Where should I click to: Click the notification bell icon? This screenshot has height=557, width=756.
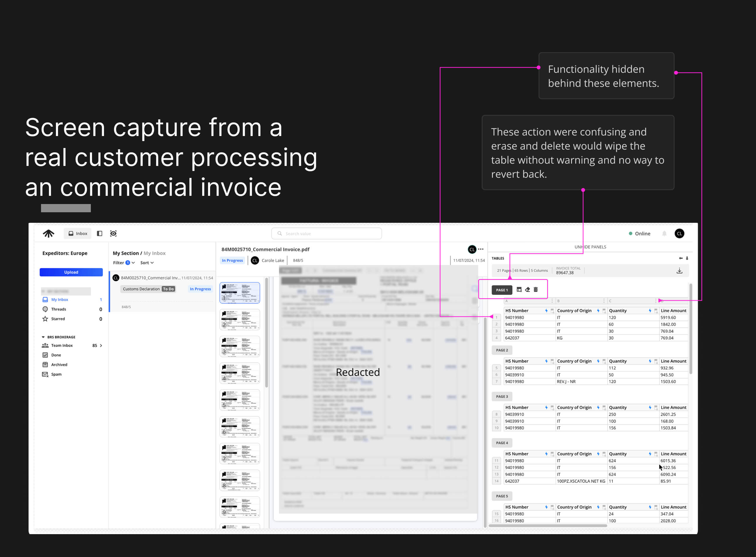pos(664,234)
